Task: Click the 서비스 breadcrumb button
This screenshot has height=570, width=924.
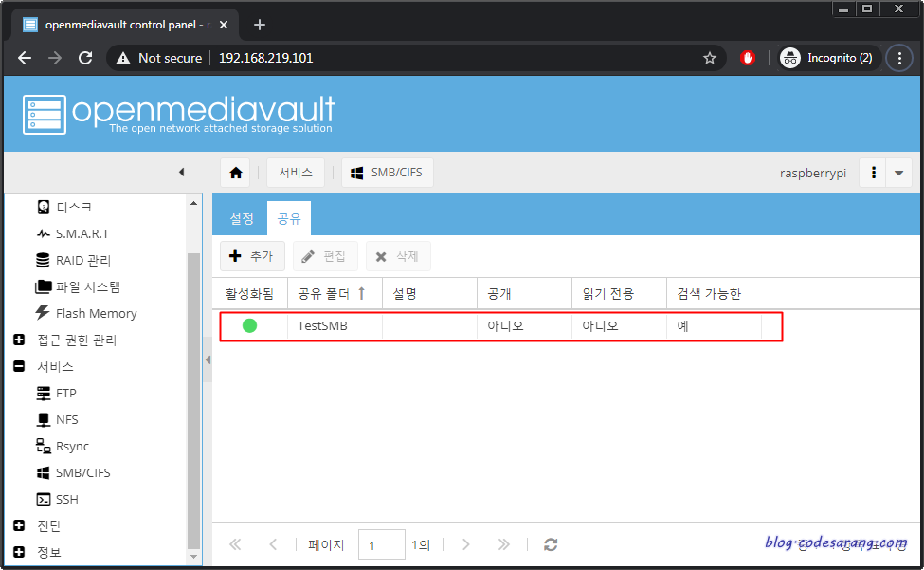Action: 296,173
